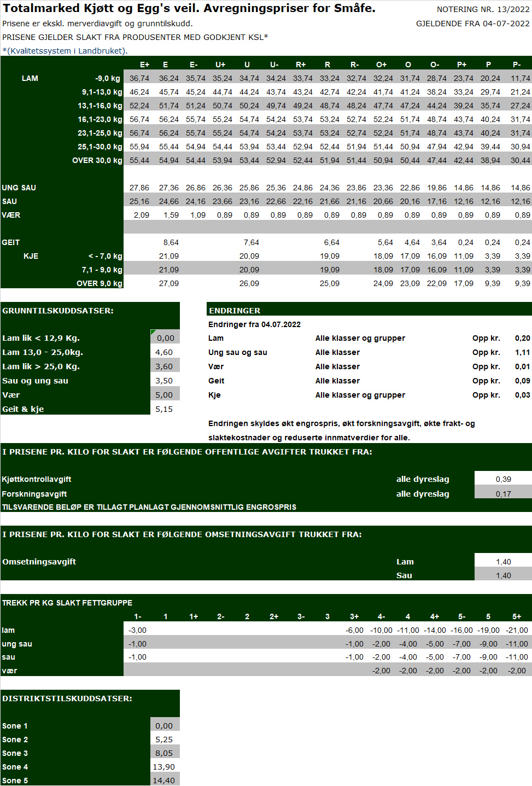This screenshot has width=532, height=786.
Task: Select the '0,00' value for Lam lik < 12,9 Kg.
Action: coord(166,338)
